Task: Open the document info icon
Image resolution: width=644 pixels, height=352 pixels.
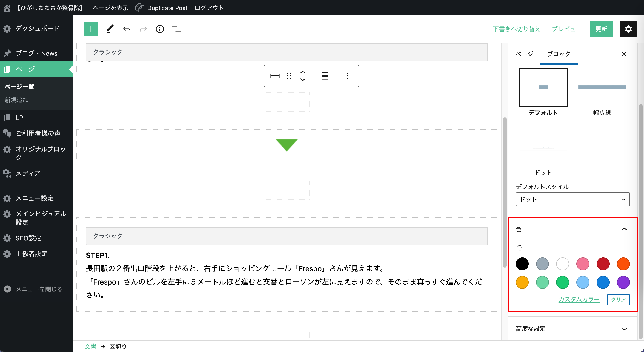Action: [160, 29]
